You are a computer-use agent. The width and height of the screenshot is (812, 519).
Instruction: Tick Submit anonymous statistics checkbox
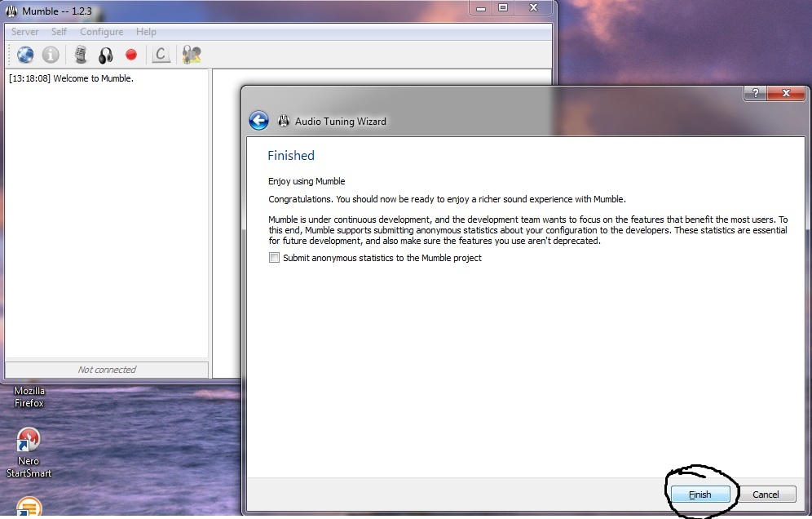click(274, 258)
